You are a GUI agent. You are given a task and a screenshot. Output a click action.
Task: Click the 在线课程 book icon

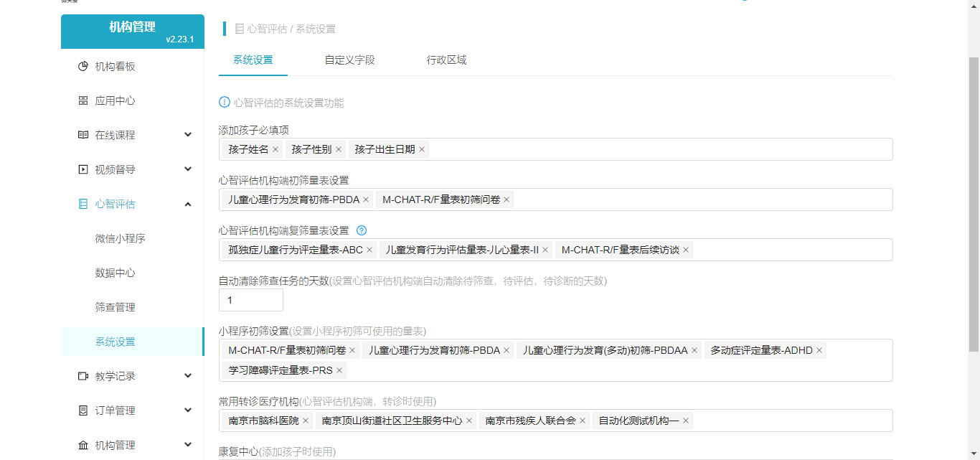click(83, 136)
